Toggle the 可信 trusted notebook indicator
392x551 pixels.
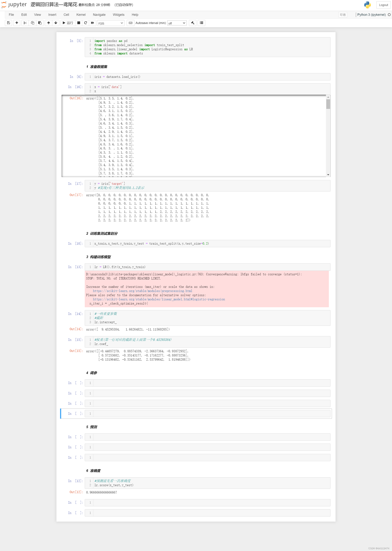[342, 15]
